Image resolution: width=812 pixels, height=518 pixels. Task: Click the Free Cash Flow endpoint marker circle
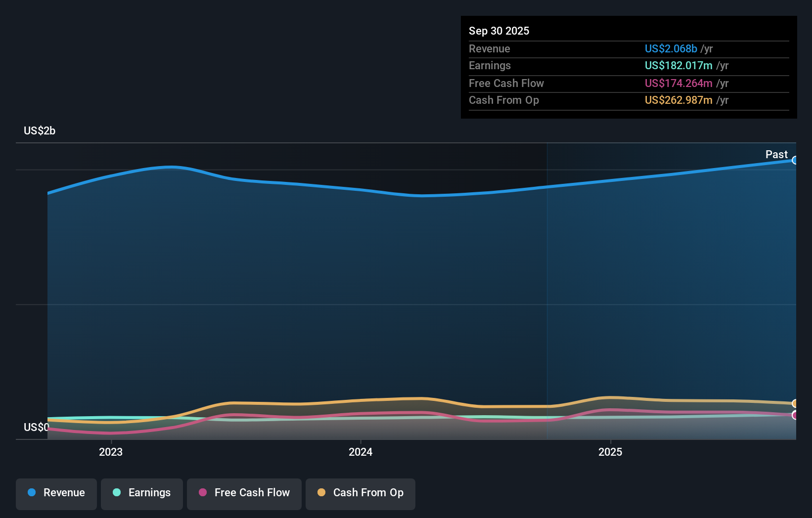coord(795,415)
